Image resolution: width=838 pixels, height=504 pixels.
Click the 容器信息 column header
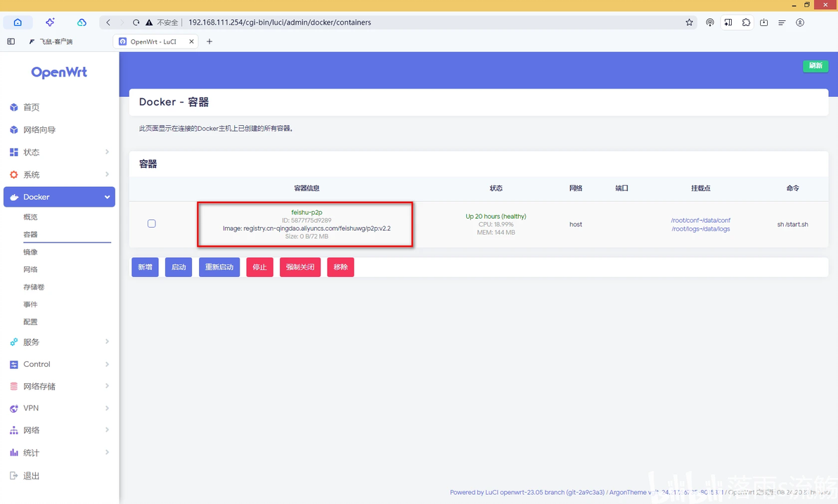[x=307, y=188]
